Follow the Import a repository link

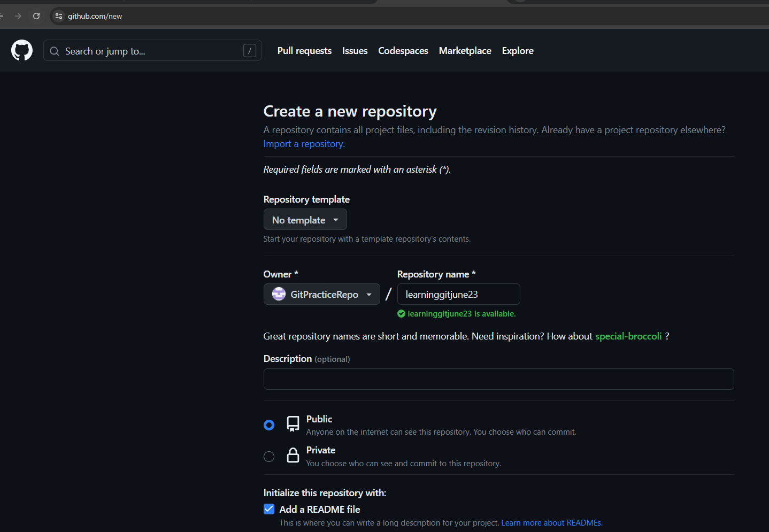coord(304,144)
